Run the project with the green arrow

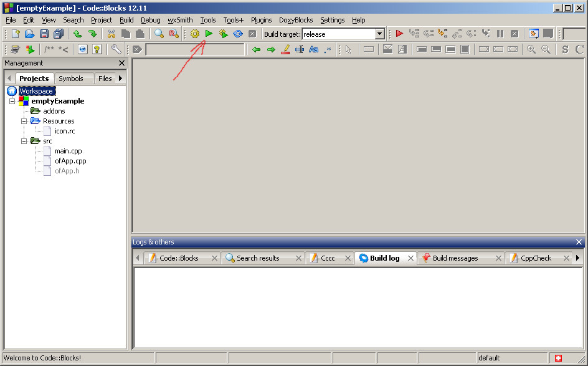click(x=209, y=34)
